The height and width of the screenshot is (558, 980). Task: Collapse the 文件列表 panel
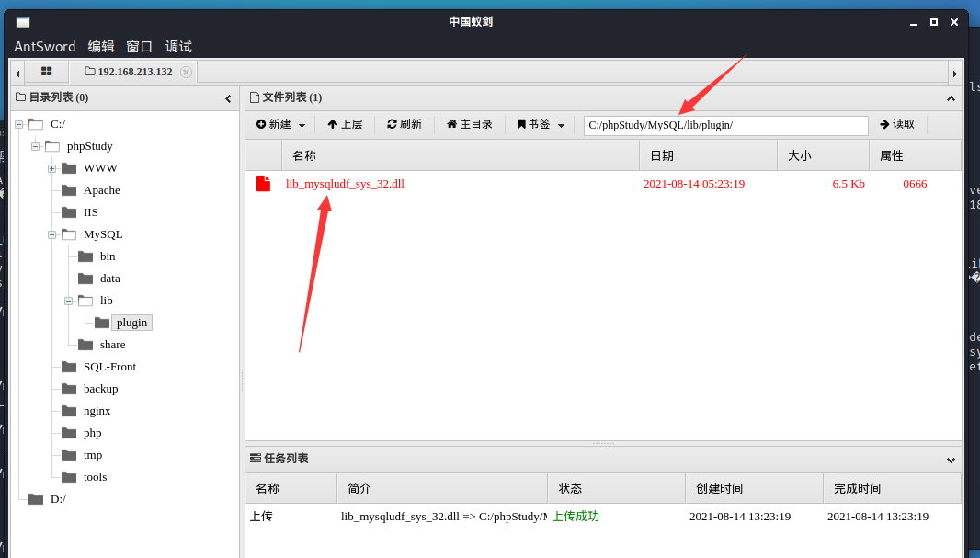click(951, 98)
